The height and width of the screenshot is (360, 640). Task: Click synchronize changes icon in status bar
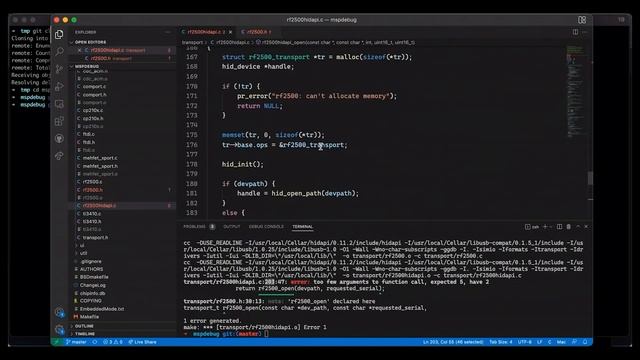(95, 342)
